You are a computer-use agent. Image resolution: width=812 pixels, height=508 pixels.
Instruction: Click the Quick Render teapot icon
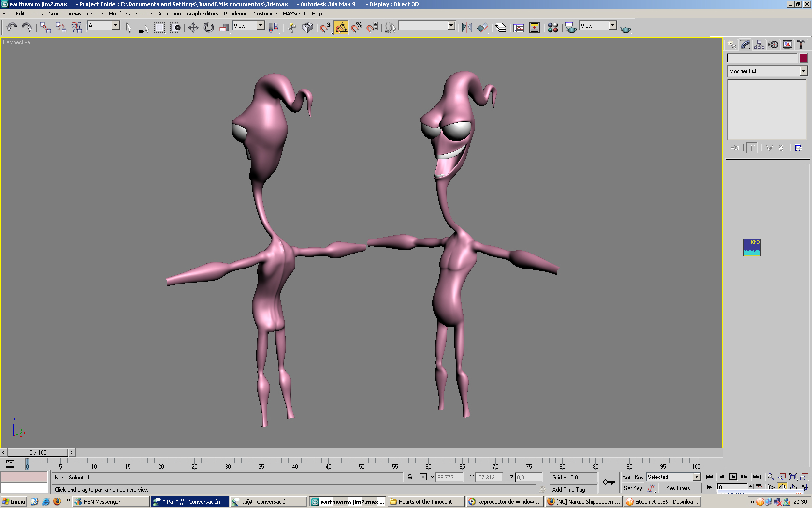(626, 29)
